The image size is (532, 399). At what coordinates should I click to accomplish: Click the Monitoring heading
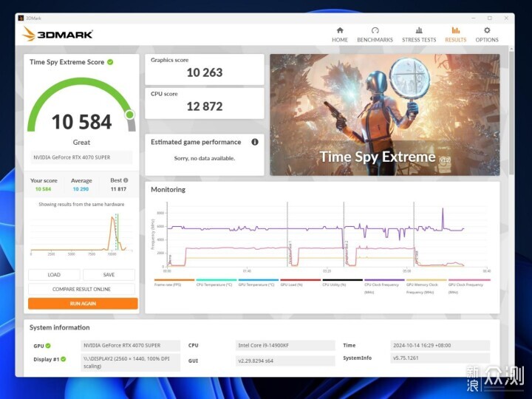[x=168, y=190]
